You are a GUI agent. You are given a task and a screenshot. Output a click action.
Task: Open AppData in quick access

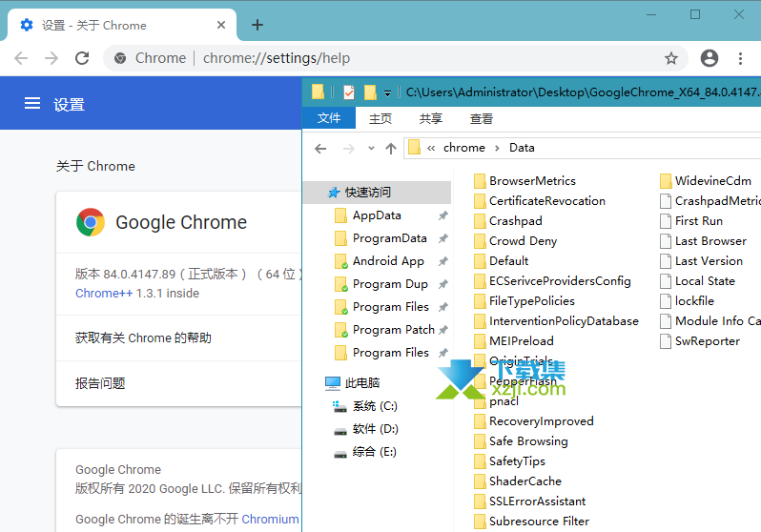tap(377, 215)
